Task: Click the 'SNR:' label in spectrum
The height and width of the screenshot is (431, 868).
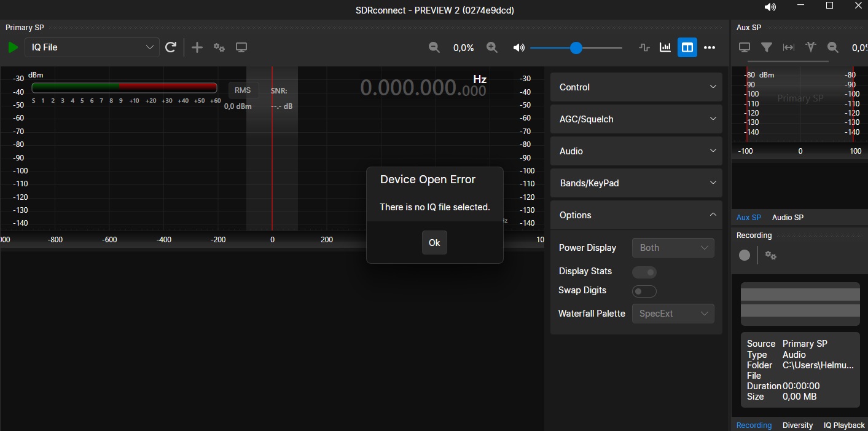Action: tap(279, 91)
